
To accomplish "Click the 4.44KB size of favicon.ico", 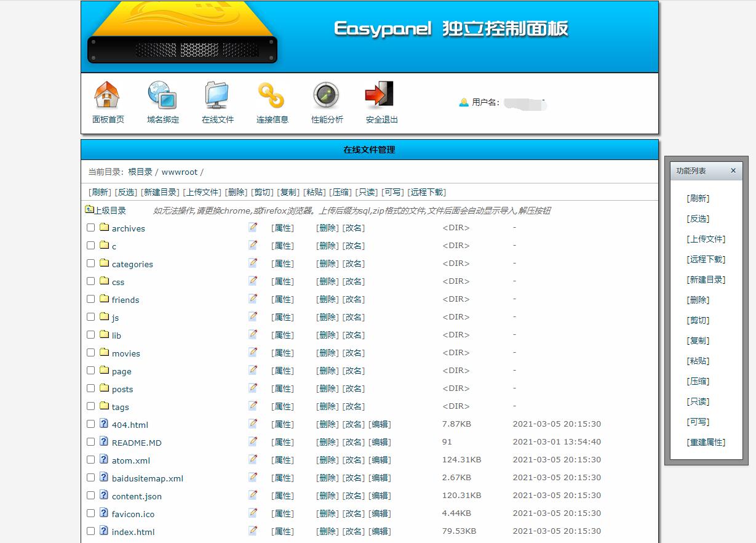I will tap(456, 513).
